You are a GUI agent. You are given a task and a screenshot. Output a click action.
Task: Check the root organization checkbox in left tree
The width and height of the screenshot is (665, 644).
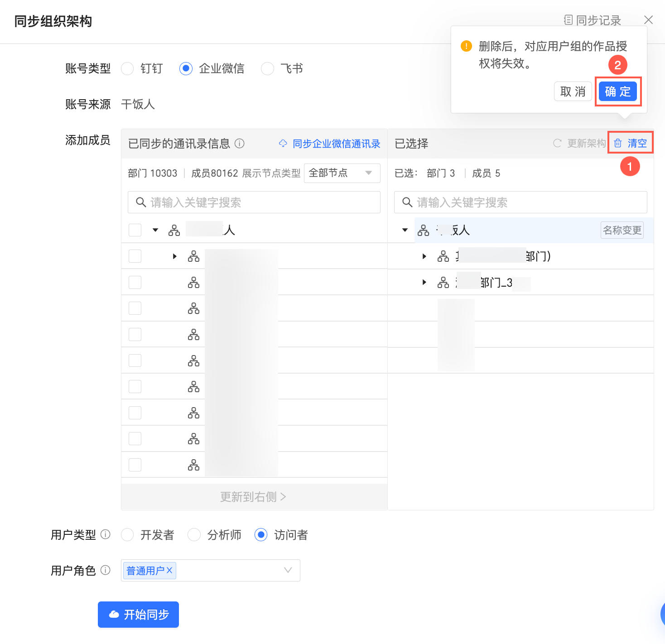[135, 230]
